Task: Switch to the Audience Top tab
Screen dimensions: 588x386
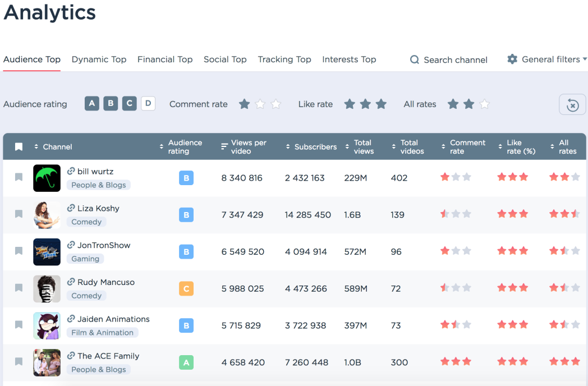Action: pos(32,59)
